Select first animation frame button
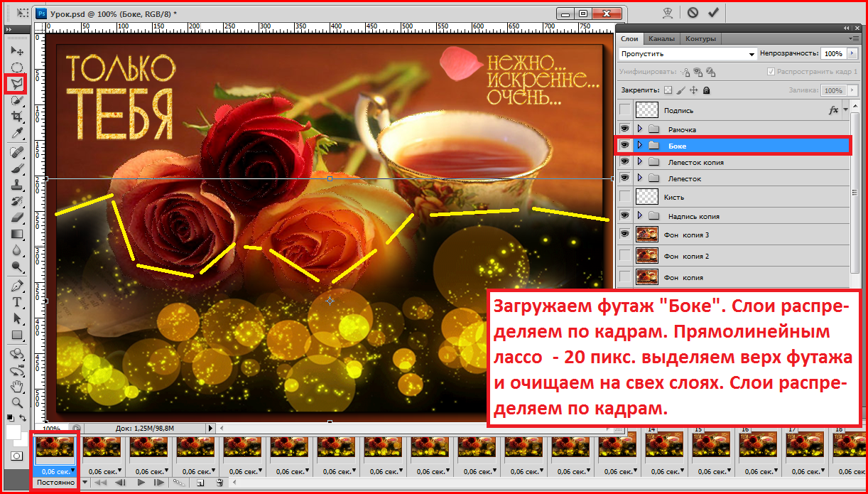Image resolution: width=868 pixels, height=494 pixels. 101,483
